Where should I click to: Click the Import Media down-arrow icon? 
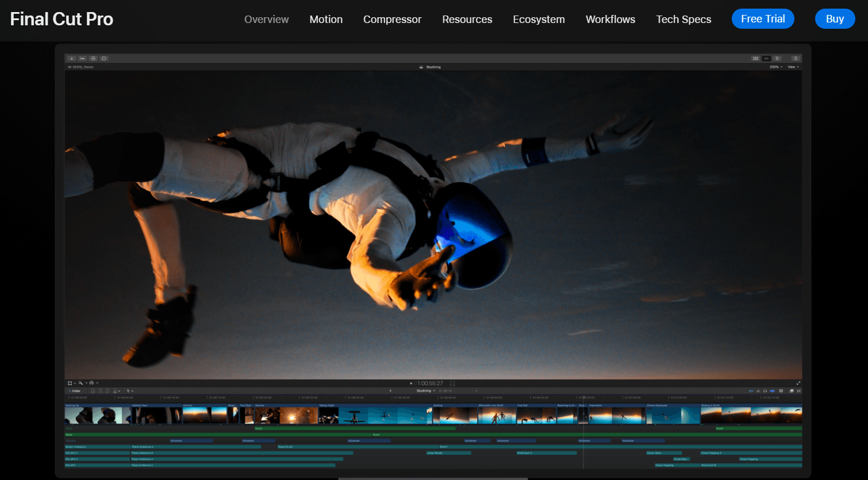pyautogui.click(x=71, y=58)
